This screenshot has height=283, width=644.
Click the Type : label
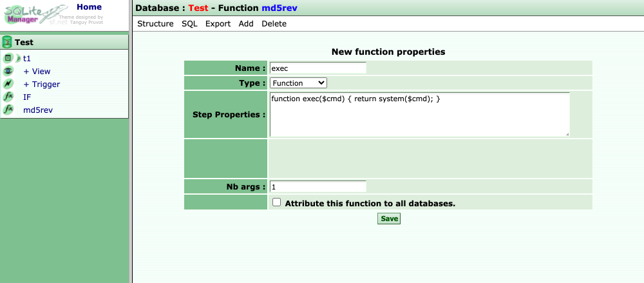pyautogui.click(x=252, y=83)
